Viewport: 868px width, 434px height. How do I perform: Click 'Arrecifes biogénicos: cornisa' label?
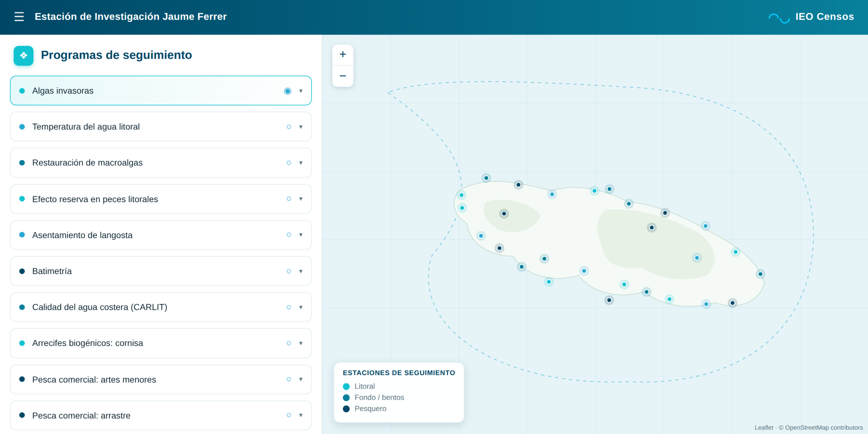point(87,343)
